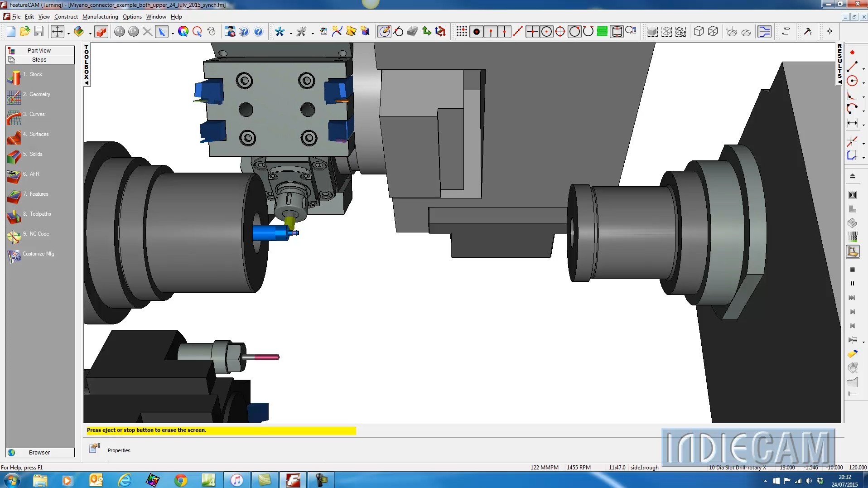
Task: Create a new document with the blank page icon
Action: [11, 31]
